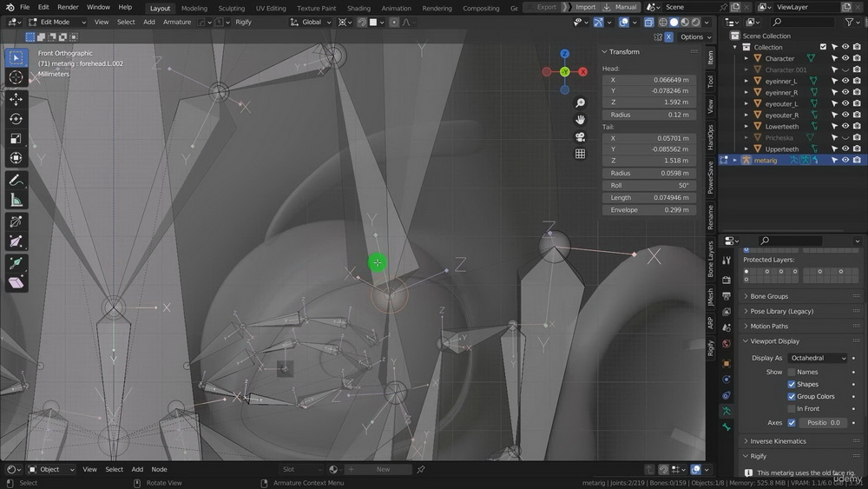The width and height of the screenshot is (868, 489).
Task: Switch perspective/orthographic grid icon
Action: point(580,154)
